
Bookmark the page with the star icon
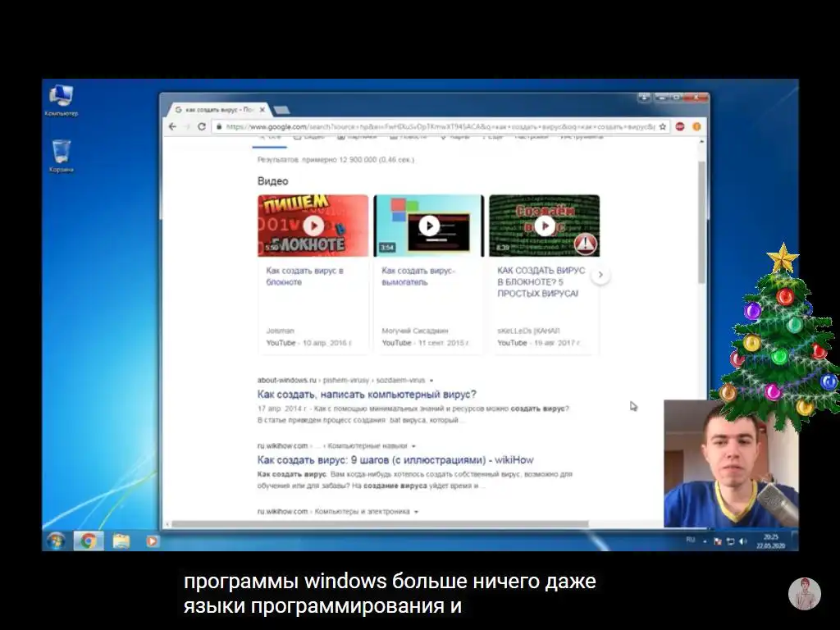[x=663, y=127]
